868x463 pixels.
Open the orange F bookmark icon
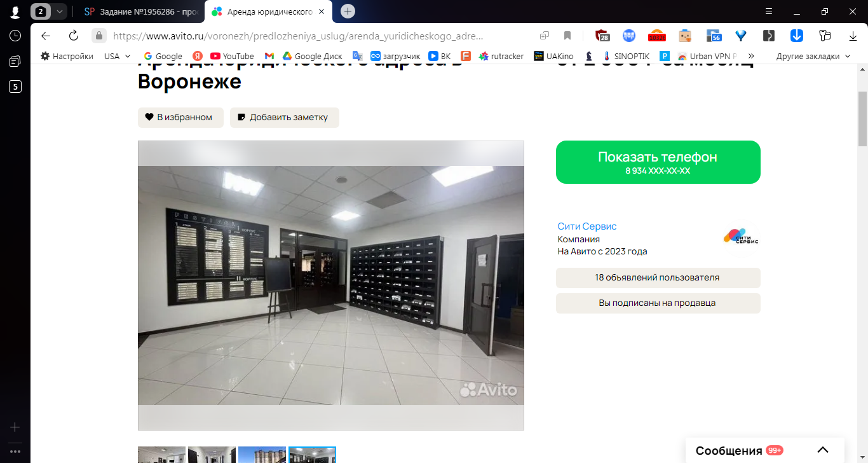[x=465, y=56]
